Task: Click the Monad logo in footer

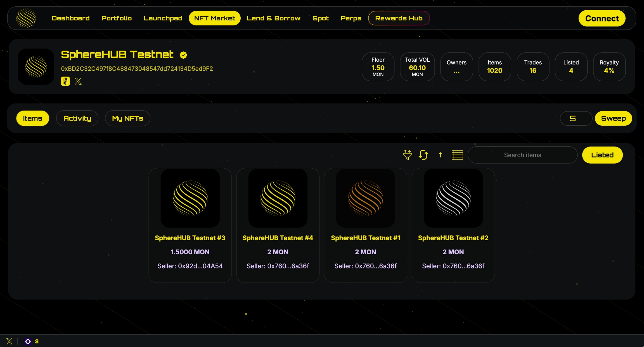Action: 28,341
